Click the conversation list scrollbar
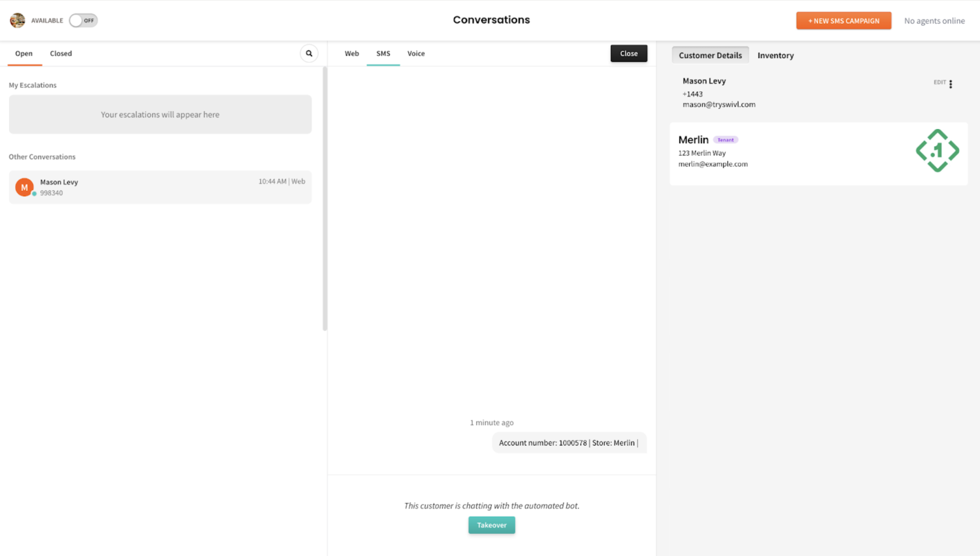This screenshot has height=556, width=980. (325, 199)
